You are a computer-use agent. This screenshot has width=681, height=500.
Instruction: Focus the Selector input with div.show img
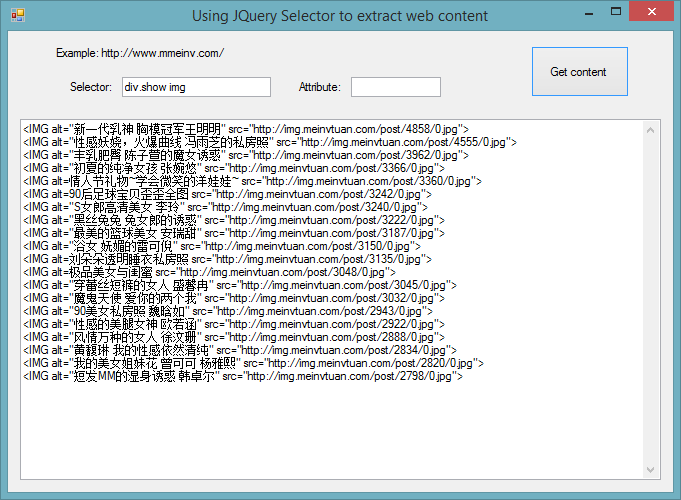click(x=195, y=88)
